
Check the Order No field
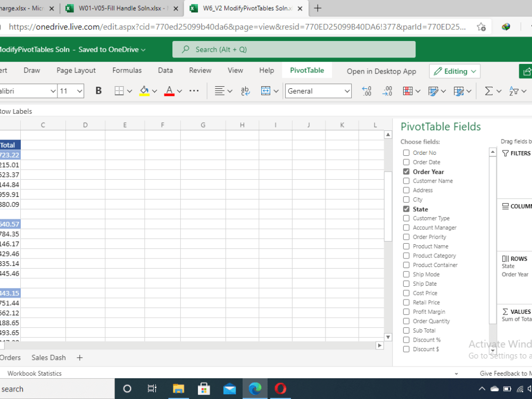tap(406, 153)
